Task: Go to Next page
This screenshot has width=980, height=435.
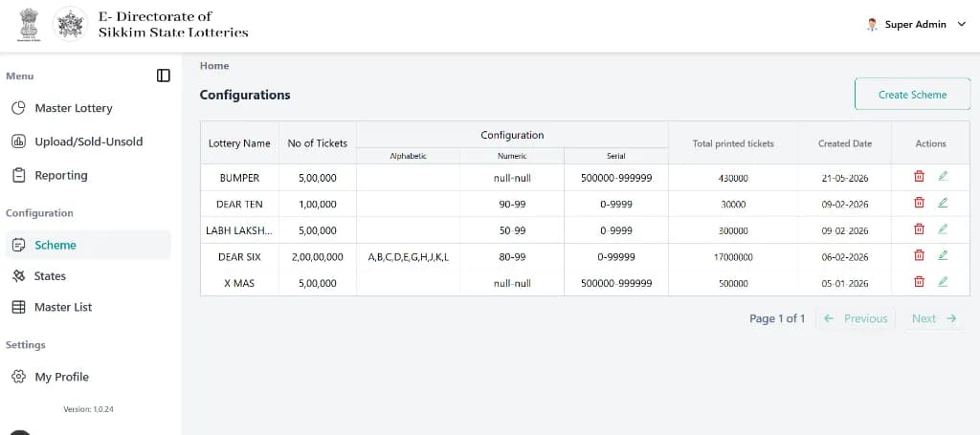Action: (934, 319)
